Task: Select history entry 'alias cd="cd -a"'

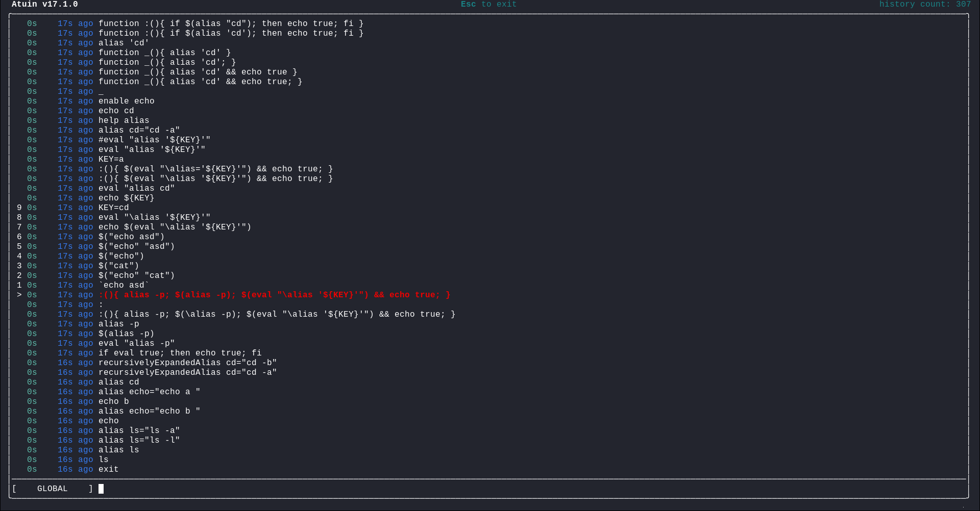Action: 139,130
